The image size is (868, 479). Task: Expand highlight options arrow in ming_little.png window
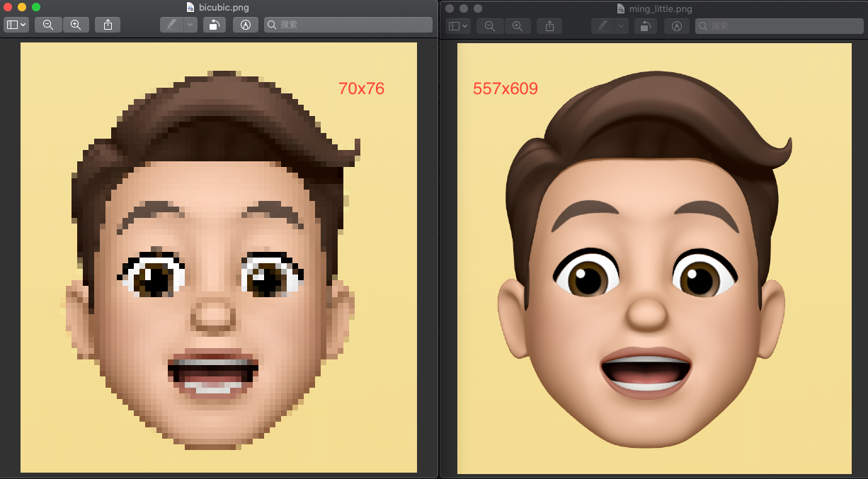coord(622,26)
